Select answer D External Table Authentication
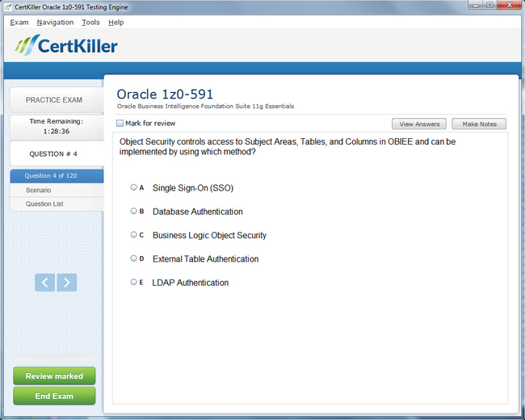 [x=133, y=258]
